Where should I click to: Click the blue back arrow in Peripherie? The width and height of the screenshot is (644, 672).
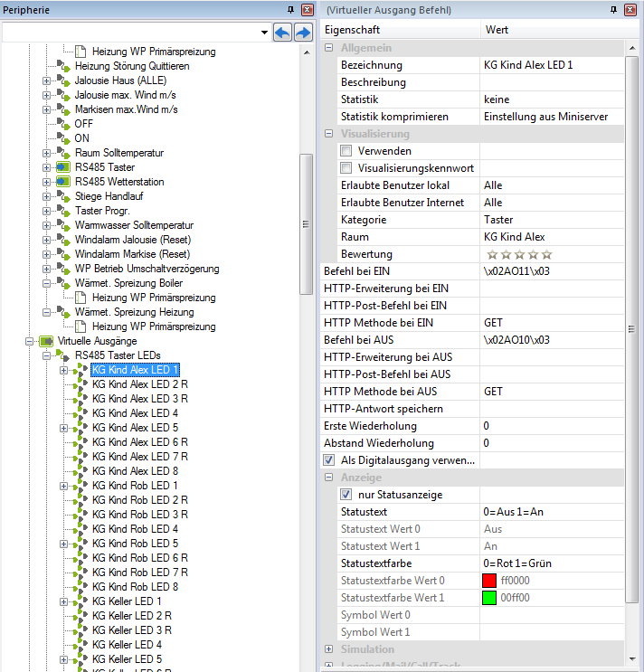click(282, 33)
